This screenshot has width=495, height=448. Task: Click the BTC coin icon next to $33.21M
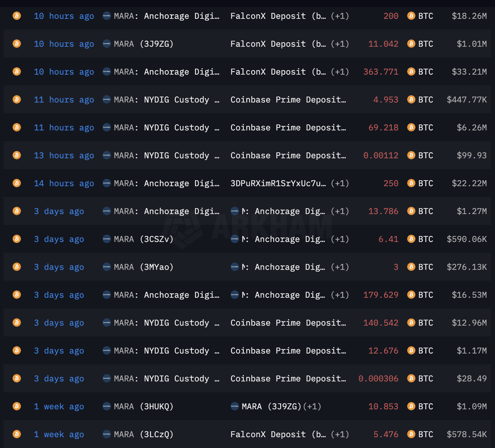pyautogui.click(x=411, y=71)
